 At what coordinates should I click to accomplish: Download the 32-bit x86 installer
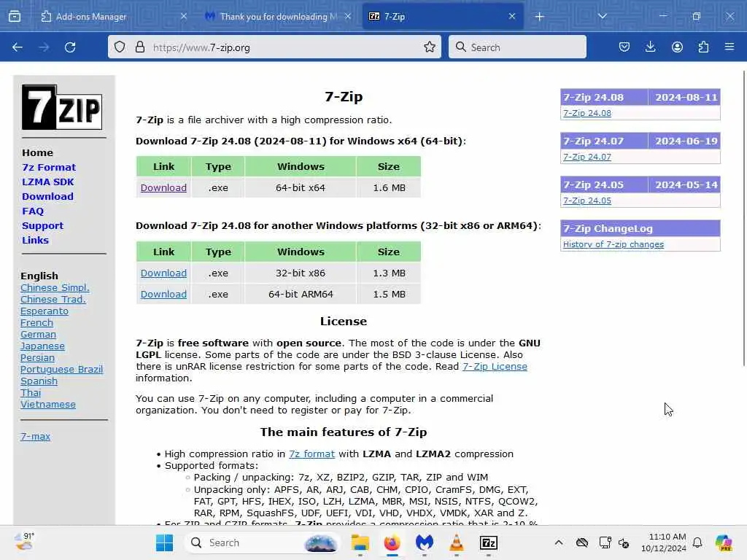coord(163,273)
